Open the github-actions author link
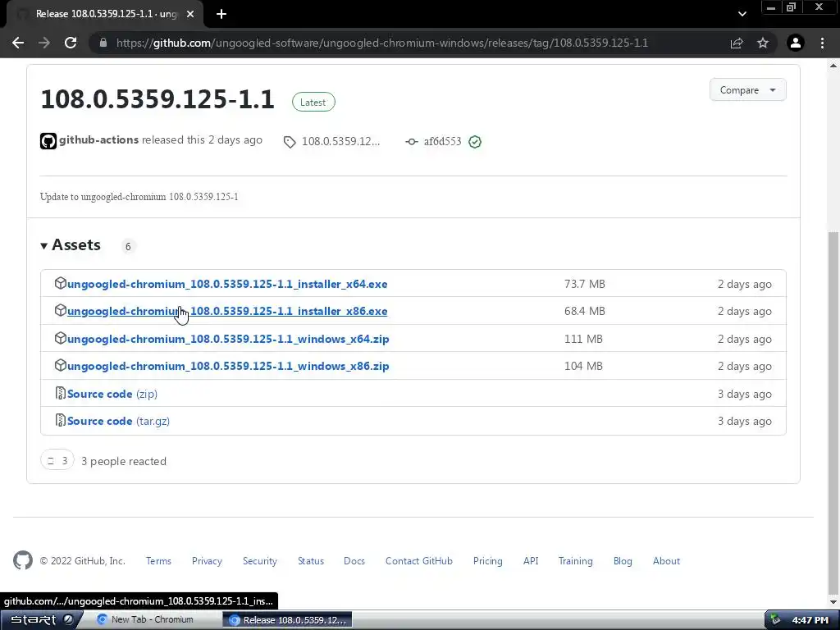840x630 pixels. point(98,139)
